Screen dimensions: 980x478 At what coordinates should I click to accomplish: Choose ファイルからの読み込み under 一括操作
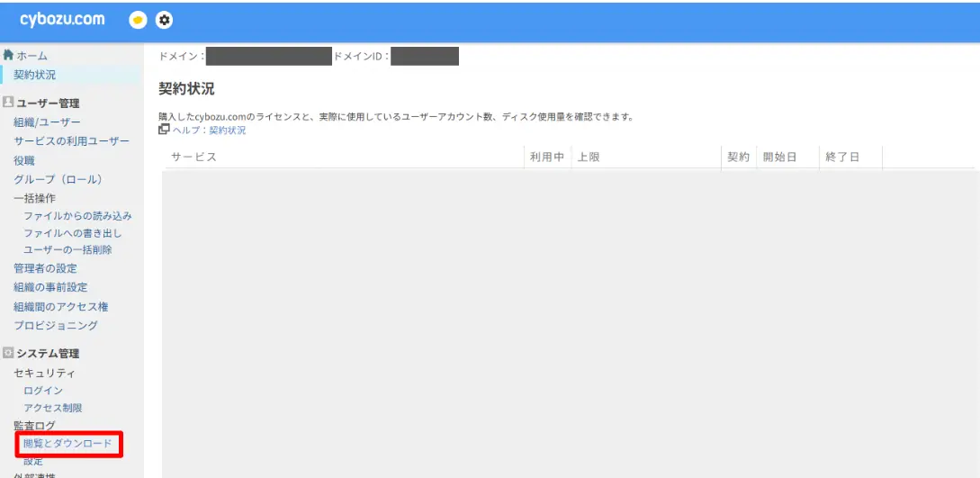77,216
